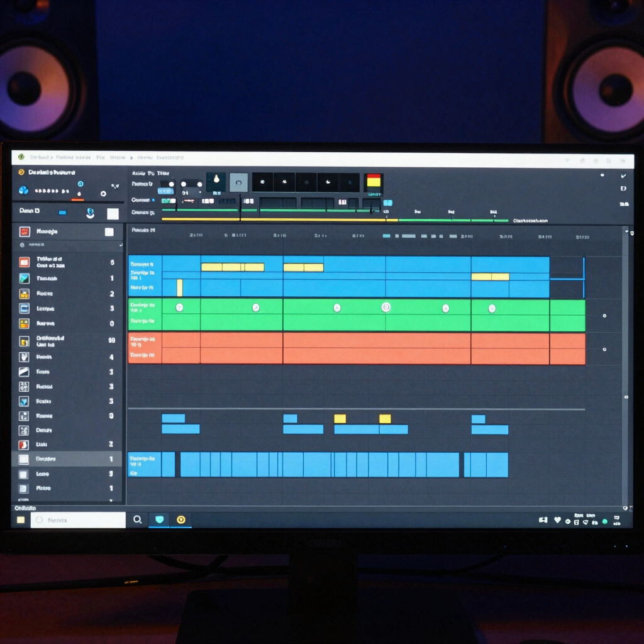Click the teal tile with the flame-drop icon
644x644 pixels.
click(216, 182)
